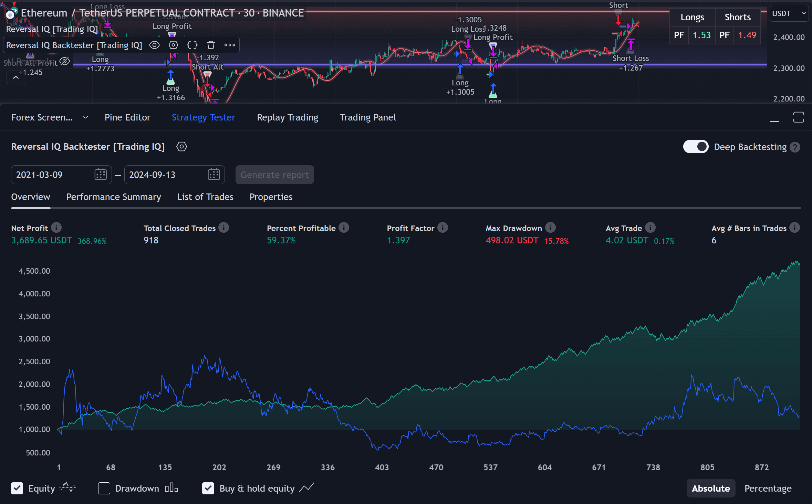Show info tooltip for Avg Trade
This screenshot has width=812, height=504.
click(650, 228)
